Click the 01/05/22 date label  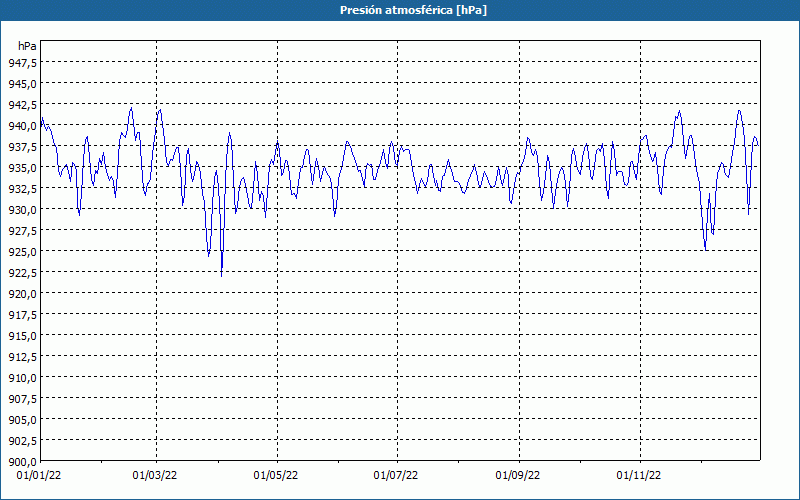(276, 476)
